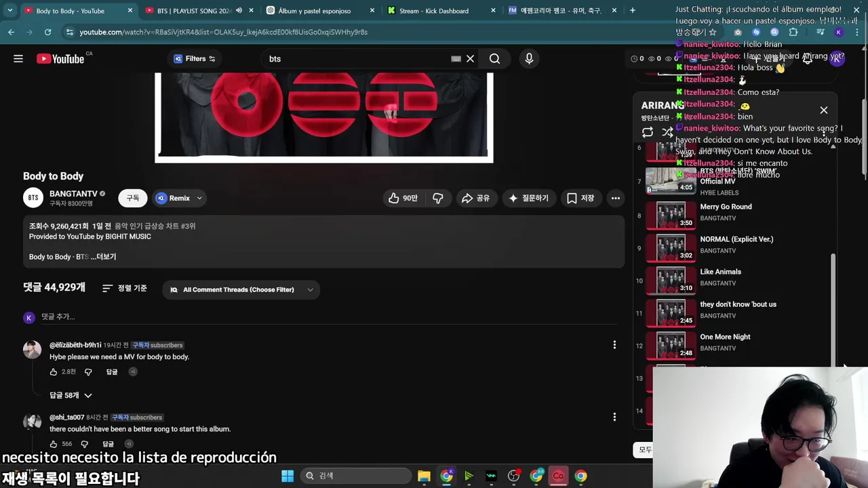This screenshot has height=488, width=868.
Task: Open Chrome tab search dropdown arrow
Action: [9, 10]
